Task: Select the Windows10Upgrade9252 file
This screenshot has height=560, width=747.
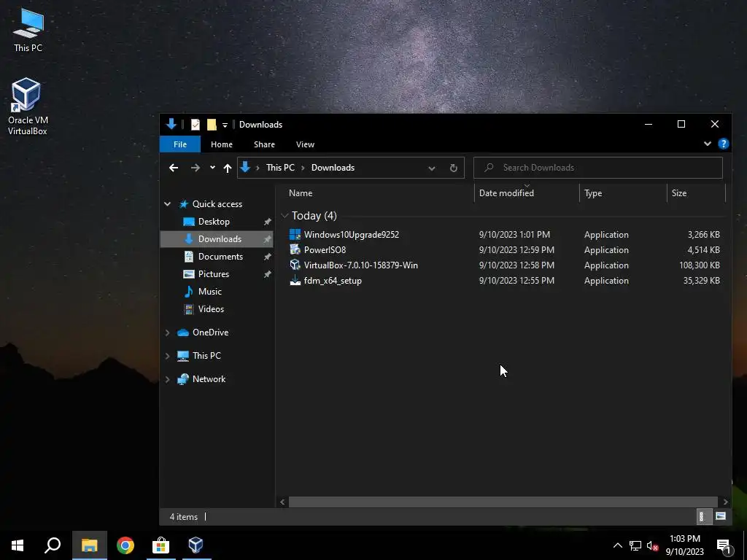Action: click(351, 235)
